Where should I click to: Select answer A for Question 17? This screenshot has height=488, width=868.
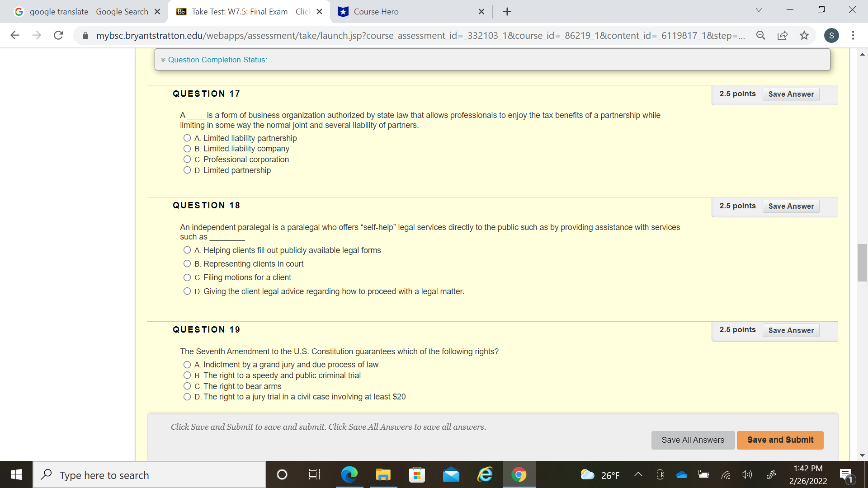pyautogui.click(x=187, y=138)
